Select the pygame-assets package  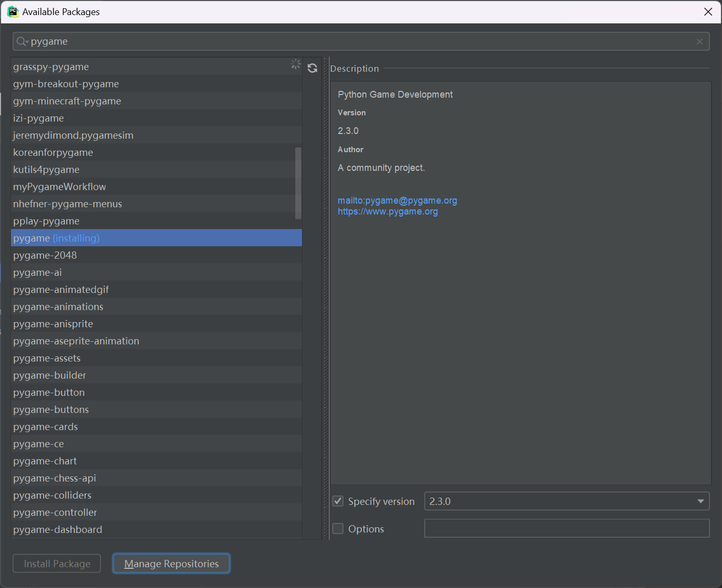[x=156, y=358]
